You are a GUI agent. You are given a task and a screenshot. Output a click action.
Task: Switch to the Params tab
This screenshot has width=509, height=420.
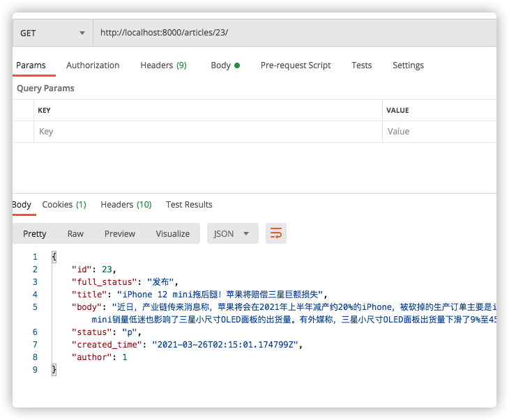[x=31, y=65]
